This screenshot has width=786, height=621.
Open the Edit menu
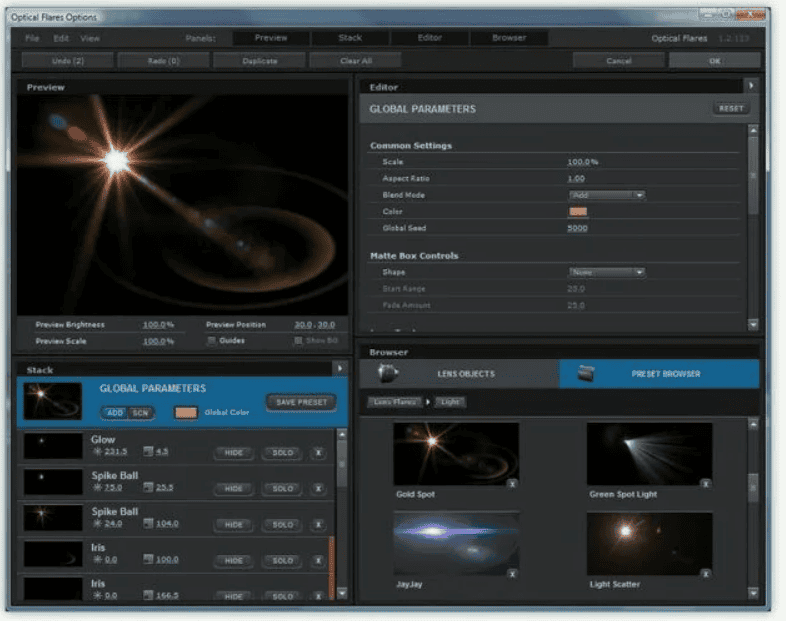[61, 38]
